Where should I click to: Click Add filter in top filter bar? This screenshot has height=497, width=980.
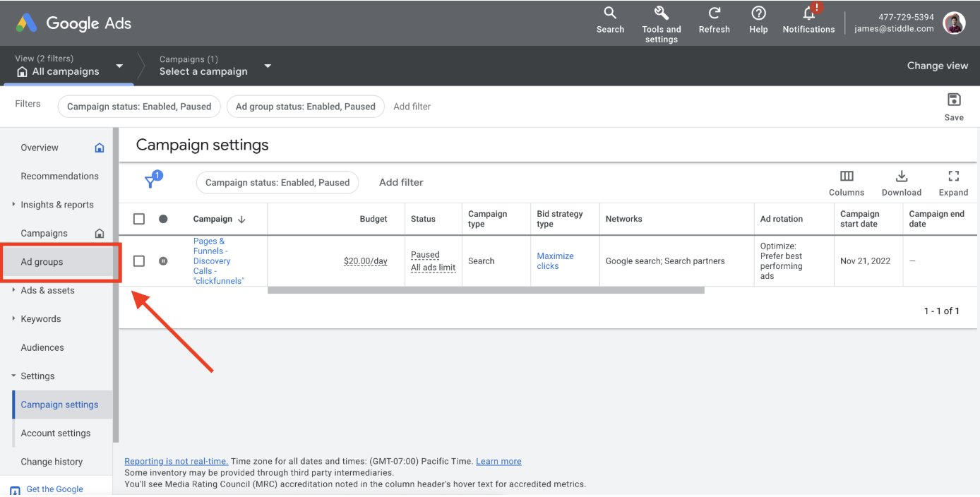coord(412,107)
